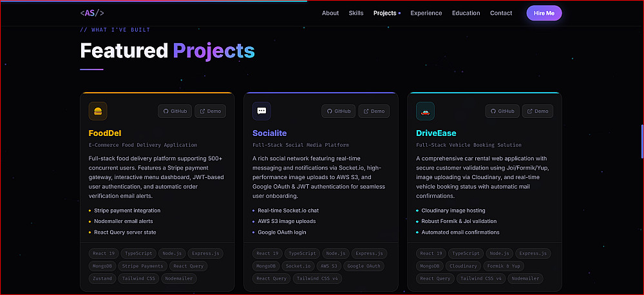Click the page scrollbar thumb
This screenshot has height=295, width=644.
(642, 141)
